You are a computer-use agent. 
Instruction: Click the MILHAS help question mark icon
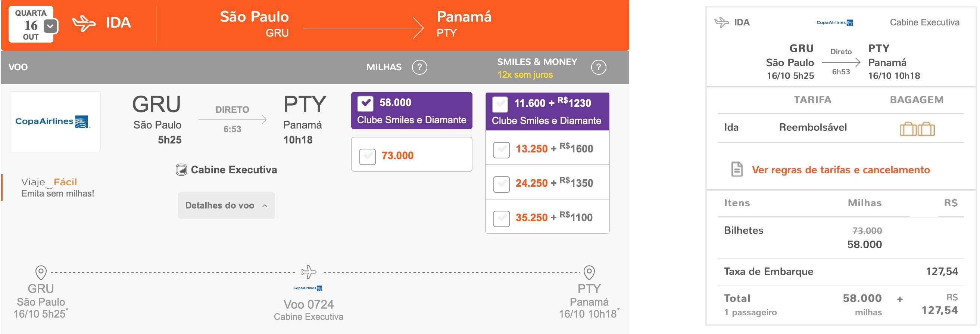pos(419,67)
